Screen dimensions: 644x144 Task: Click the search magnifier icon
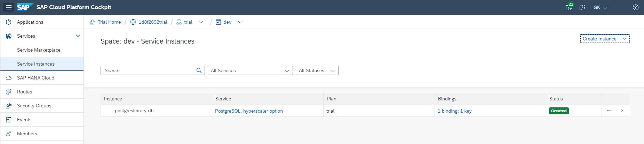tap(199, 70)
